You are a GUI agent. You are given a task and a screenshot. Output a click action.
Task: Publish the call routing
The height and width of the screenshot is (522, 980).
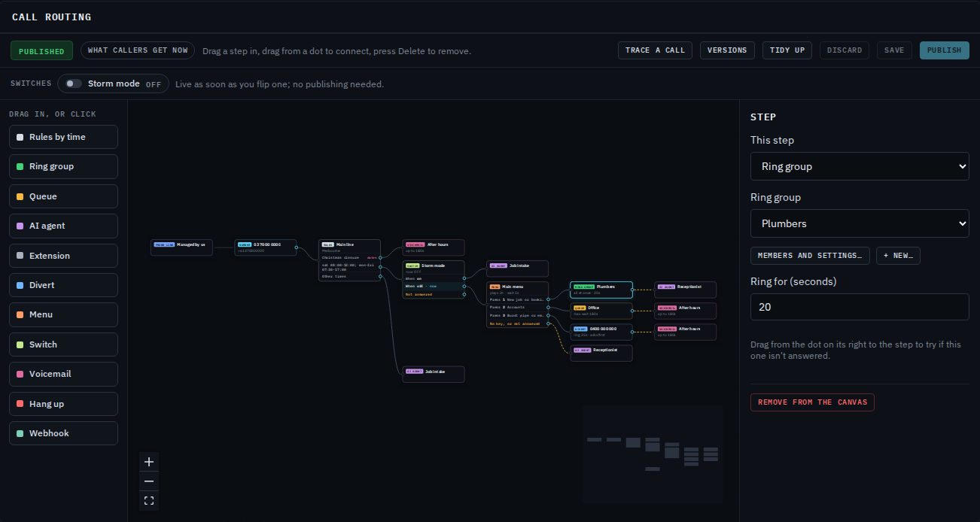click(x=944, y=50)
